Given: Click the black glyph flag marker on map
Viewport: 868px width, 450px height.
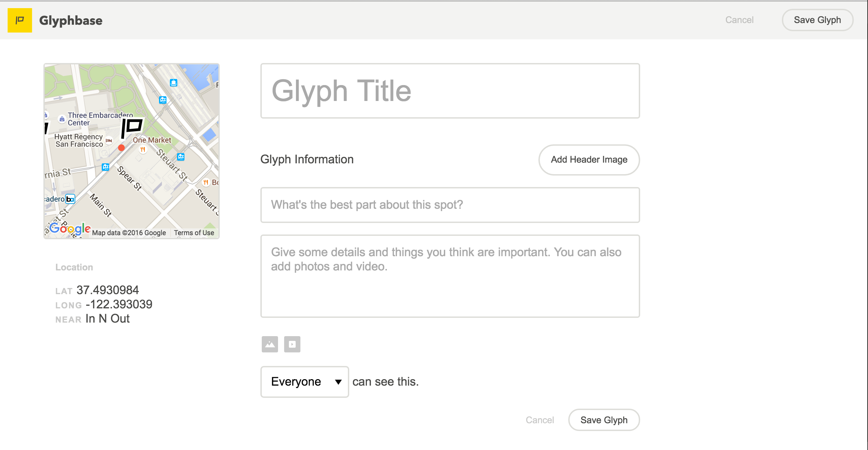Looking at the screenshot, I should (132, 127).
